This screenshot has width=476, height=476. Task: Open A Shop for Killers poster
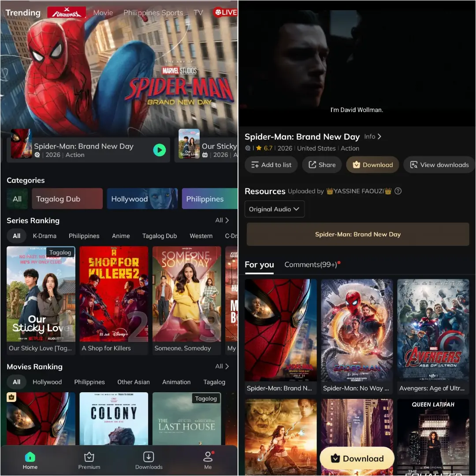tap(114, 294)
